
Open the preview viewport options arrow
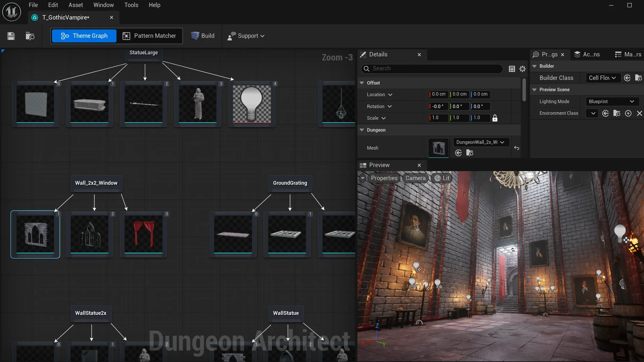[362, 178]
